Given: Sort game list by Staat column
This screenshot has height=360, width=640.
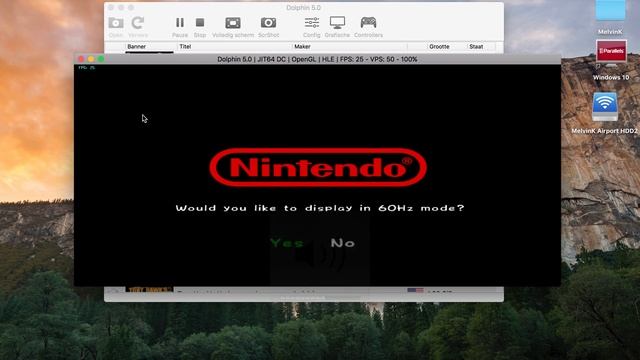Looking at the screenshot, I should click(476, 47).
